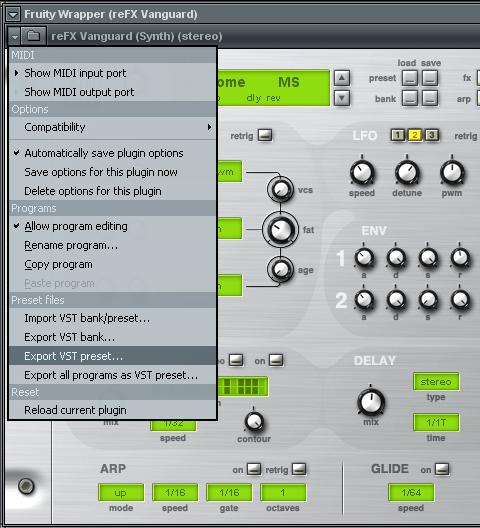The width and height of the screenshot is (480, 528).
Task: Click the LFO detune knob
Action: click(407, 172)
